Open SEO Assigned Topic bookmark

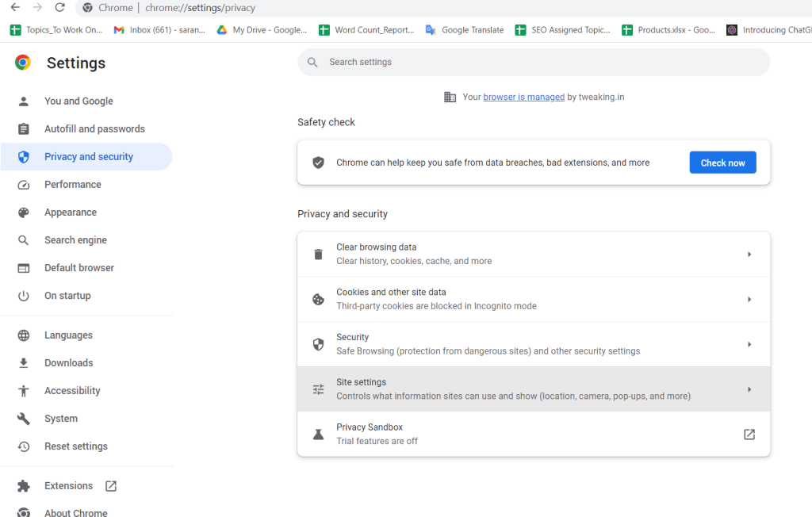pos(562,30)
